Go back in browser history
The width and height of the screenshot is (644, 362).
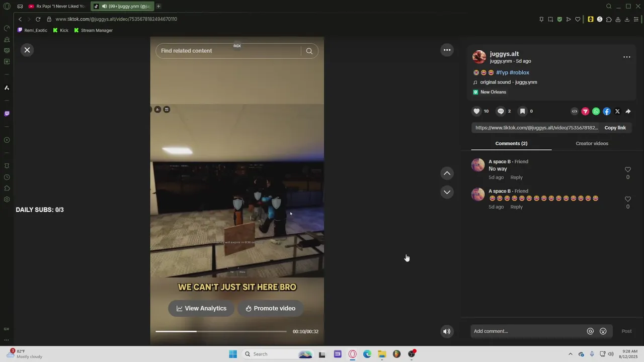[20, 19]
